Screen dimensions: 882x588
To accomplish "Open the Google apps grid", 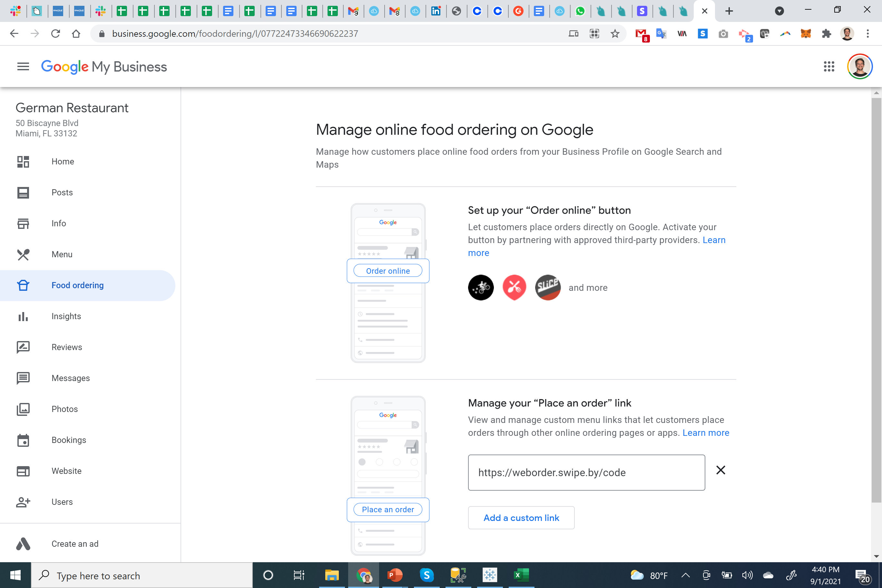I will click(x=829, y=67).
